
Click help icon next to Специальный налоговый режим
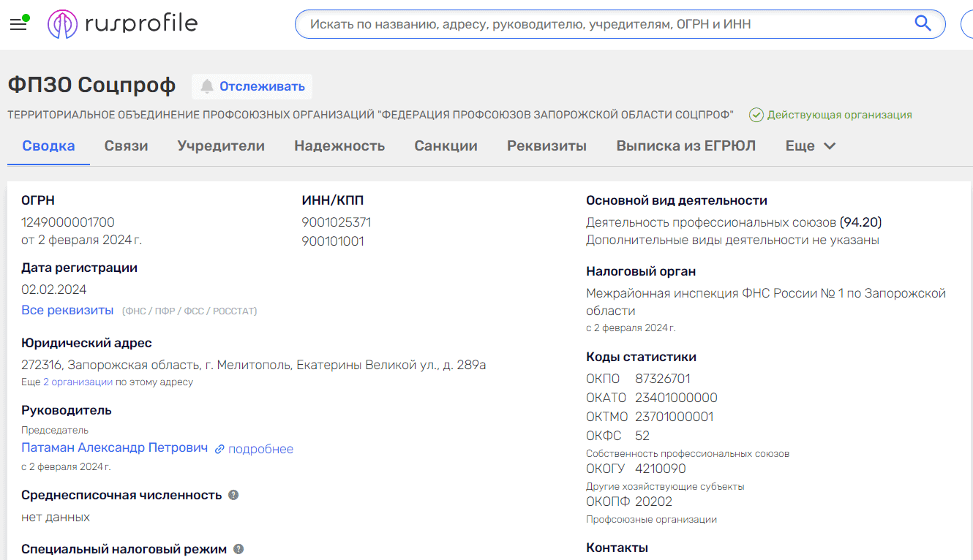point(238,549)
